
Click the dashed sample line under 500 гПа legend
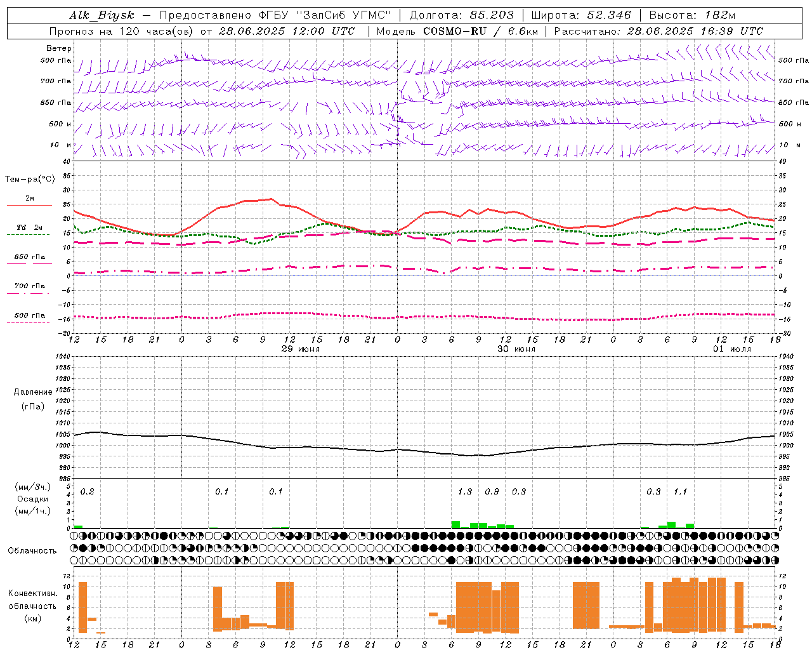coord(29,323)
